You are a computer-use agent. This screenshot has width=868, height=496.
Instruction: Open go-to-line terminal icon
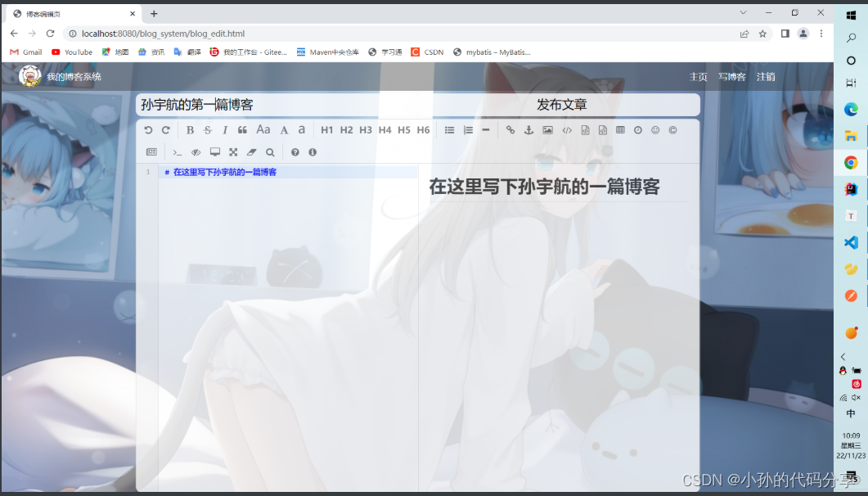[178, 152]
